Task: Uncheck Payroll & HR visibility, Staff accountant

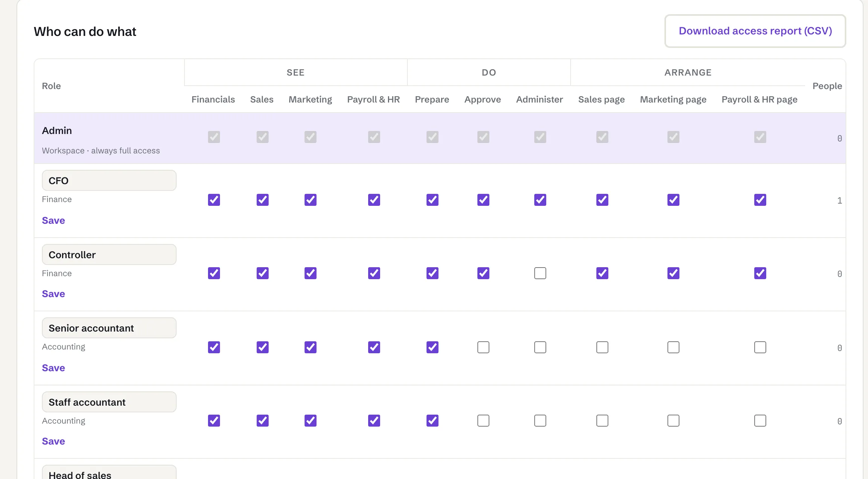Action: coord(374,421)
